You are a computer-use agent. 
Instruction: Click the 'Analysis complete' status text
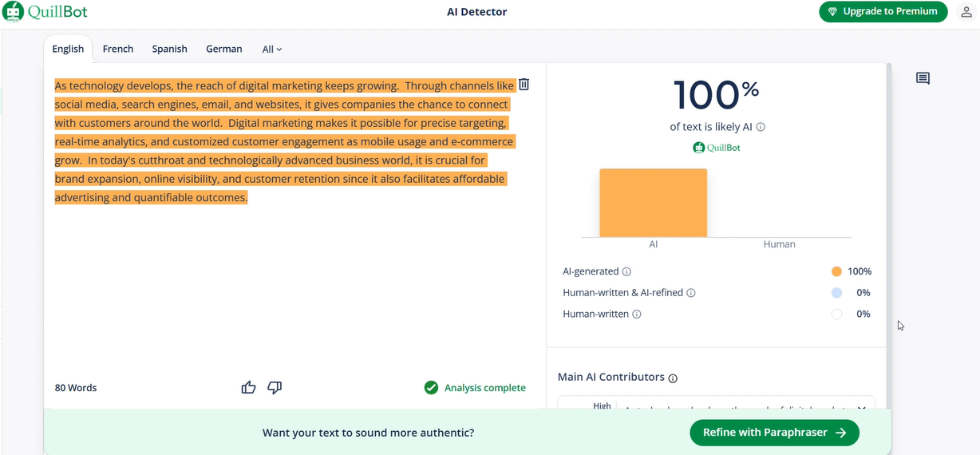pos(485,388)
